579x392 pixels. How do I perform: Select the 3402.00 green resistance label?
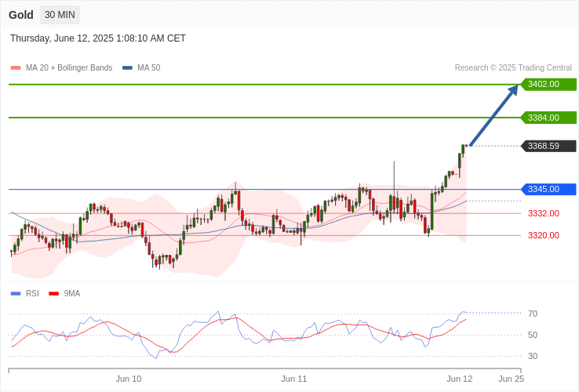(x=548, y=84)
